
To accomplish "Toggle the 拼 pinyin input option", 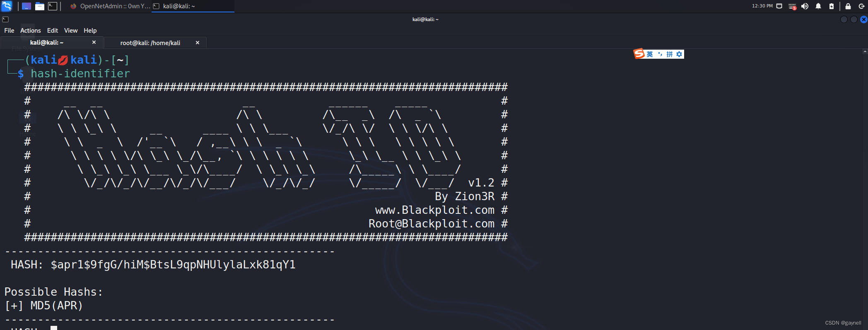I will [670, 54].
